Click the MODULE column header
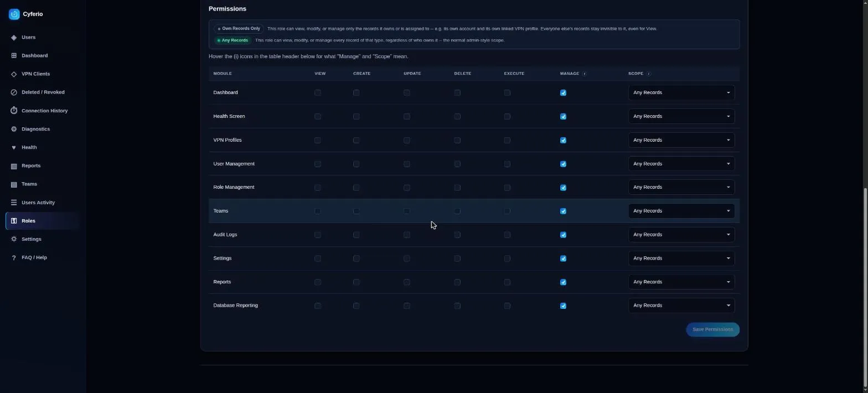 [223, 74]
